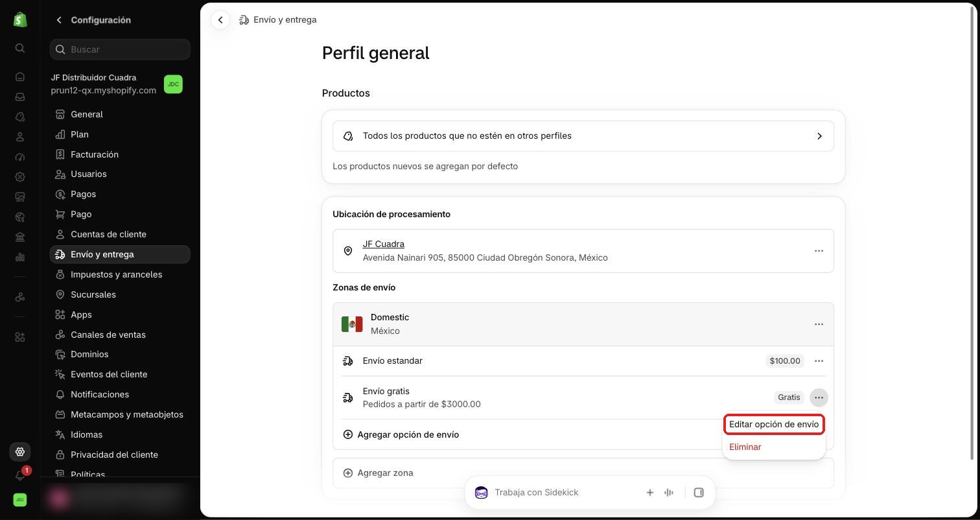Click the Sidekick avatar icon
980x520 pixels.
(x=482, y=493)
